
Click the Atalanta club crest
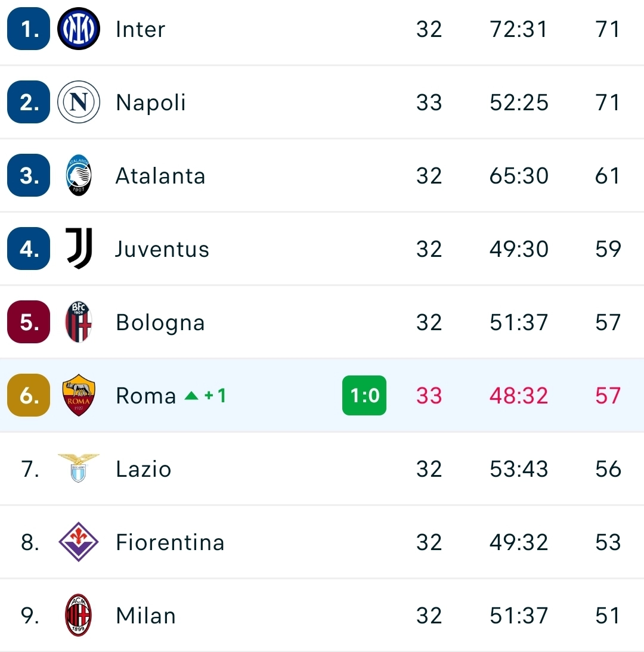[78, 175]
